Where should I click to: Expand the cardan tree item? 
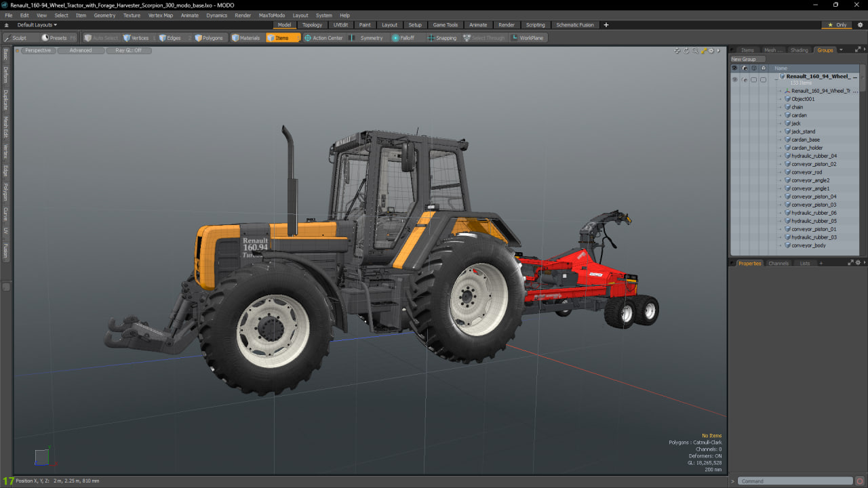781,115
